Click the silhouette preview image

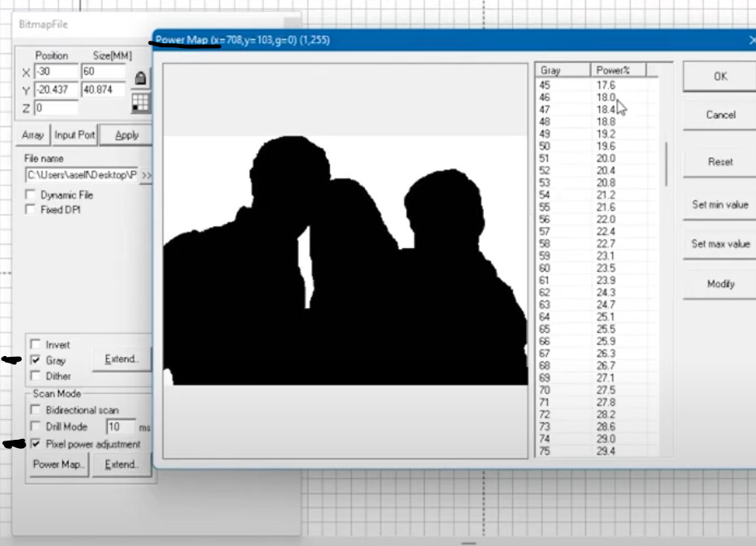click(345, 261)
